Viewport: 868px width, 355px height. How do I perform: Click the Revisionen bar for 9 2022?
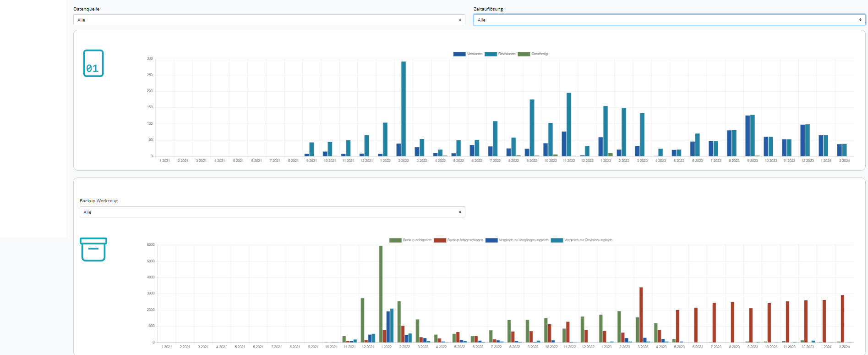point(532,128)
